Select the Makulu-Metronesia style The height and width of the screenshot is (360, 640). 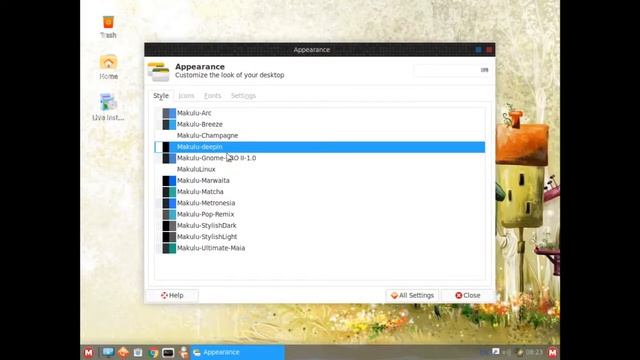pyautogui.click(x=320, y=203)
